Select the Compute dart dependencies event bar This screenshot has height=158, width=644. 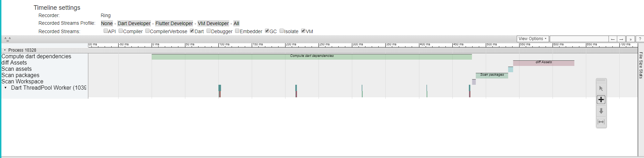pyautogui.click(x=312, y=57)
